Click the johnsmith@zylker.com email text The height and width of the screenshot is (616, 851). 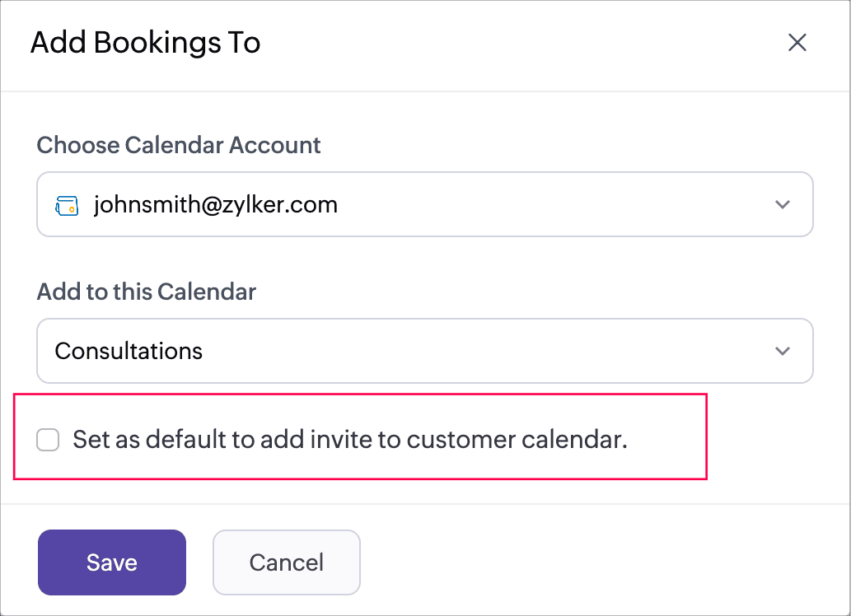pos(216,204)
